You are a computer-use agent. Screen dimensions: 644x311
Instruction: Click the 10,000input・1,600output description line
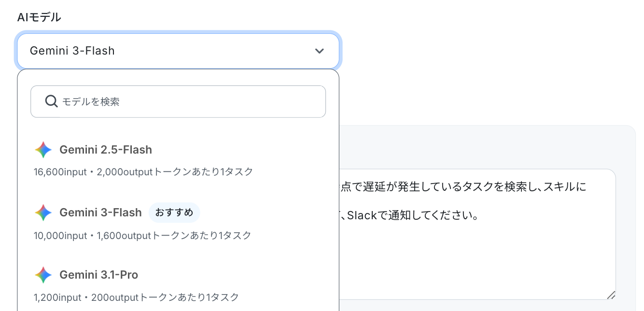click(x=142, y=236)
